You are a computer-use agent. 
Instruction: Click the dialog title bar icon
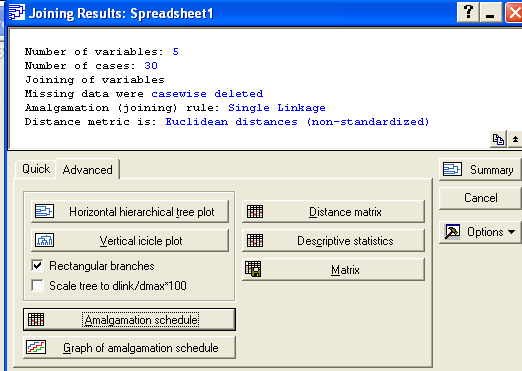click(x=17, y=12)
